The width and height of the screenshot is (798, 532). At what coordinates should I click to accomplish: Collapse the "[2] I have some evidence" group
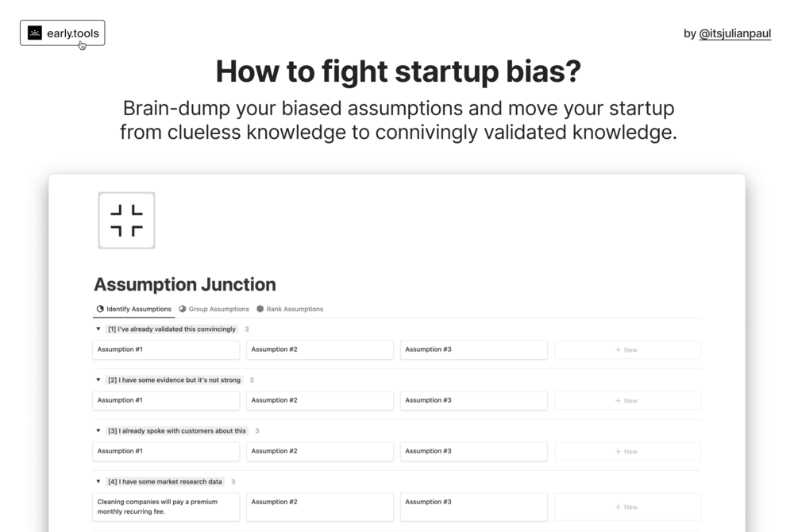pos(98,380)
